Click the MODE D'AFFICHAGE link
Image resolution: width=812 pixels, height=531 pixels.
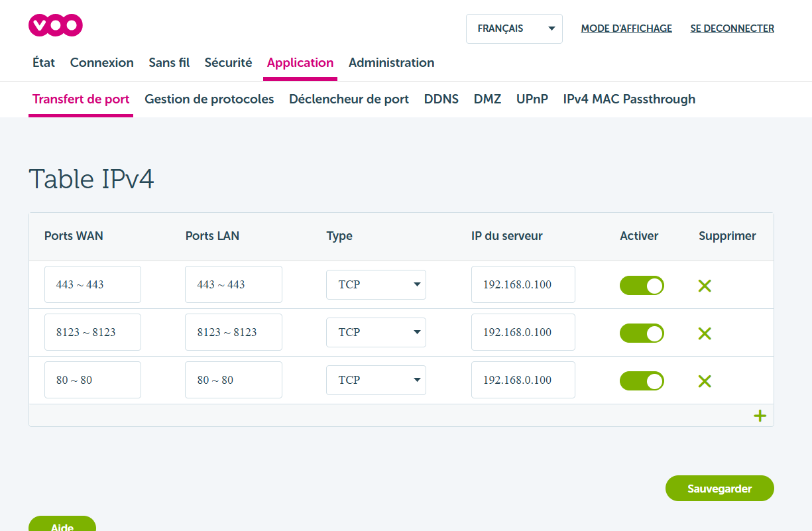pos(626,29)
